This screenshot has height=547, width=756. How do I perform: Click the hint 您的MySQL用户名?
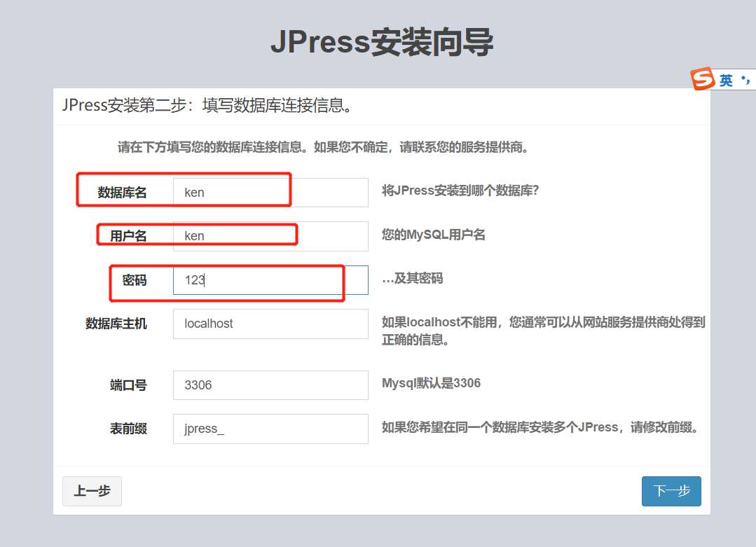click(434, 235)
